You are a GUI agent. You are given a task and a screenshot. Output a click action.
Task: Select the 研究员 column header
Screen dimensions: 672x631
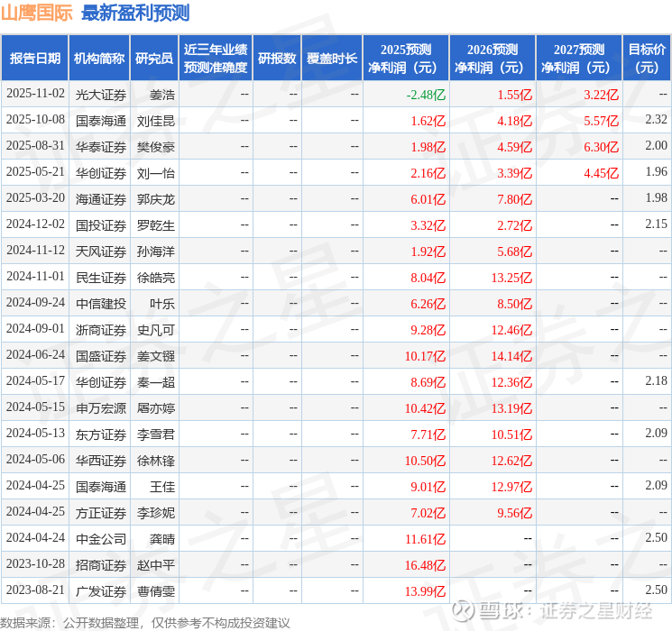point(154,59)
